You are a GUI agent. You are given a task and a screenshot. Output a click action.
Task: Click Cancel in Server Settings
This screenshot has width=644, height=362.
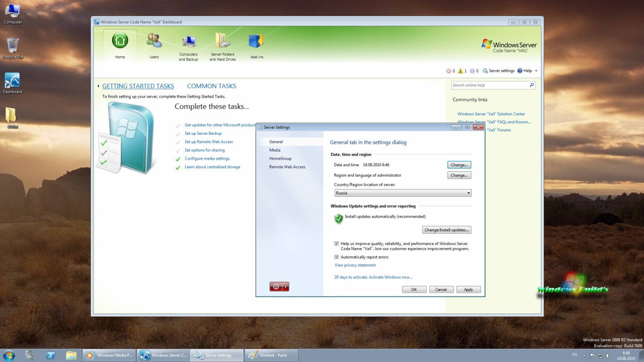[441, 290]
